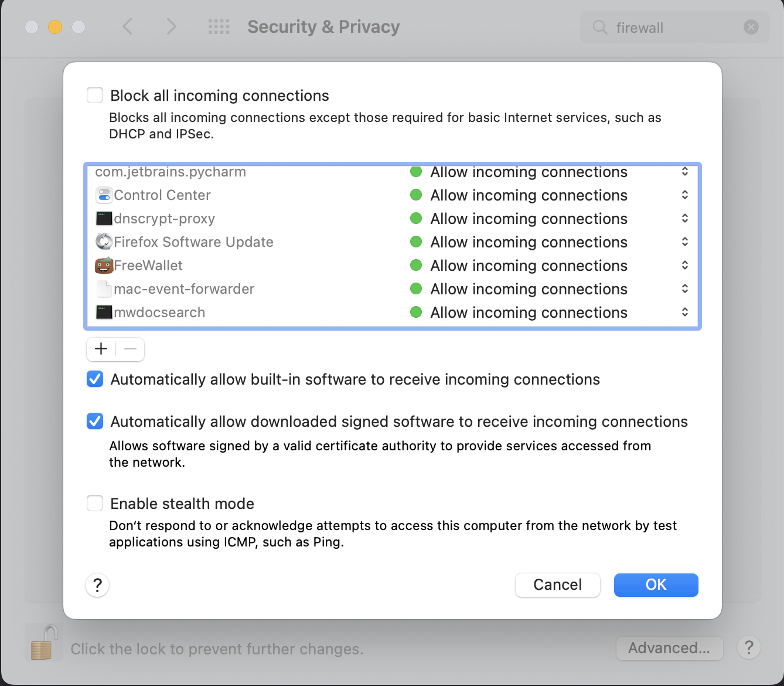Viewport: 784px width, 686px height.
Task: Clear the firewall search field
Action: pos(751,27)
